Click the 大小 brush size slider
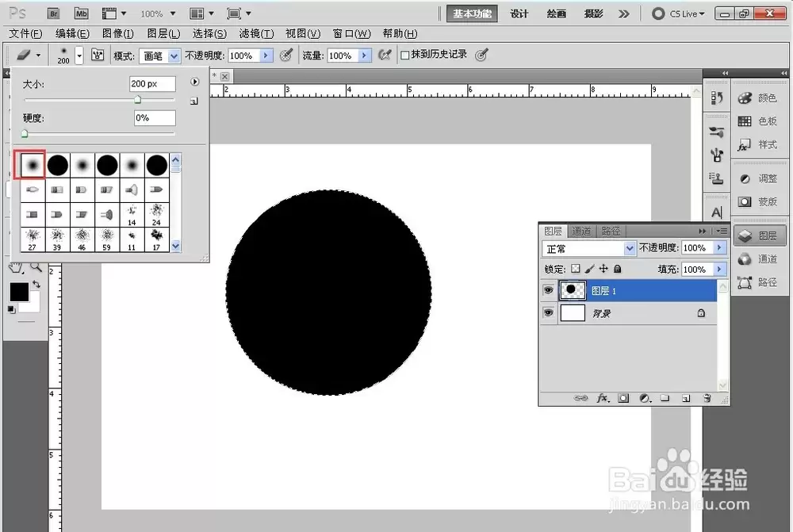The height and width of the screenshot is (532, 793). point(99,100)
